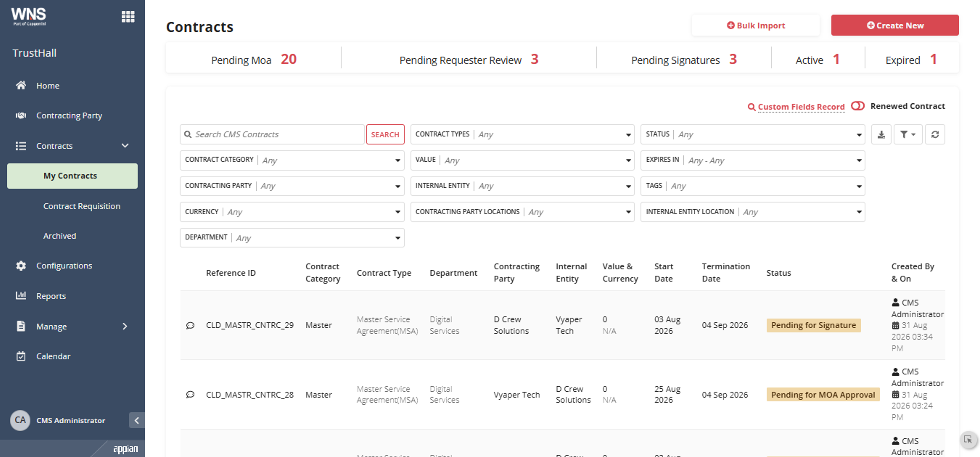Open the Internal Entity dropdown
Screen dimensions: 980x457
[522, 186]
